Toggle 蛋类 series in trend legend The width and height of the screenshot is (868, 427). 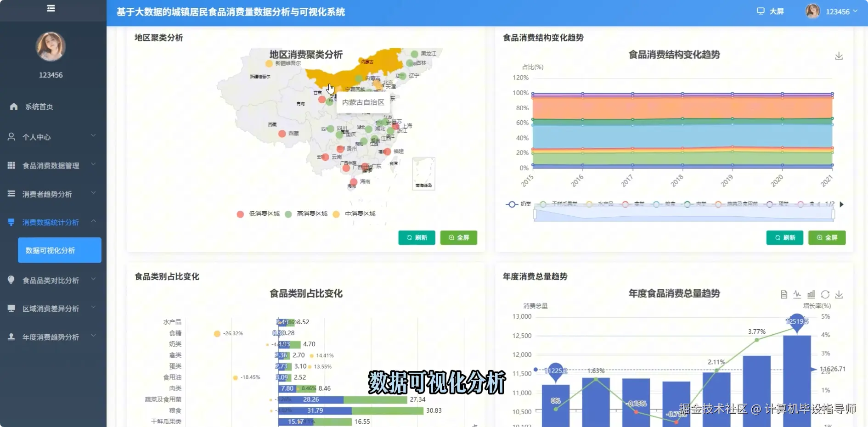(777, 204)
